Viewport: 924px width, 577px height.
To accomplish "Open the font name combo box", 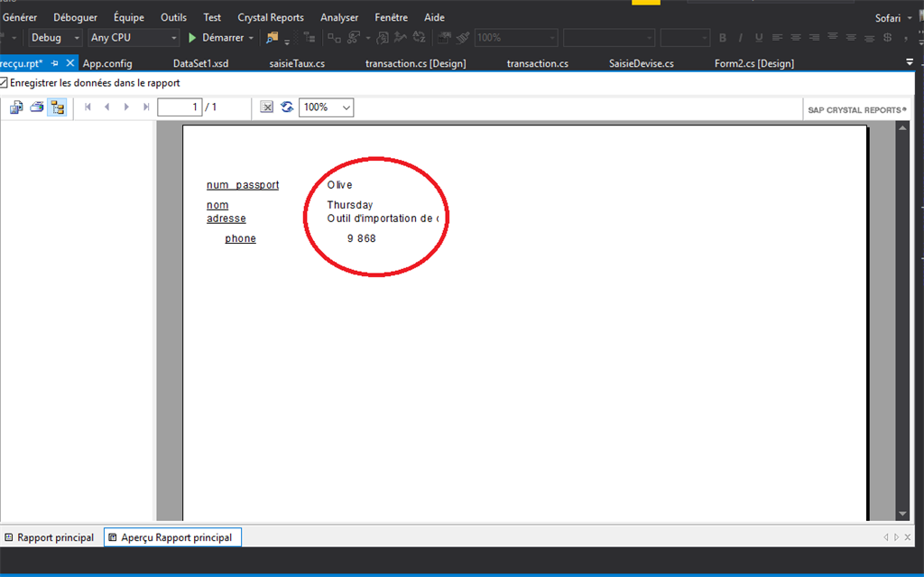I will pyautogui.click(x=609, y=38).
